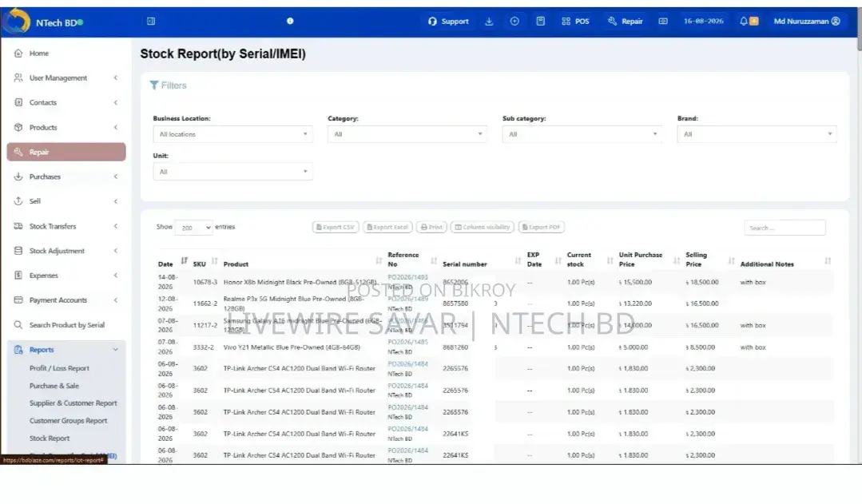
Task: Open the Profit / Loss Report link
Action: point(59,368)
